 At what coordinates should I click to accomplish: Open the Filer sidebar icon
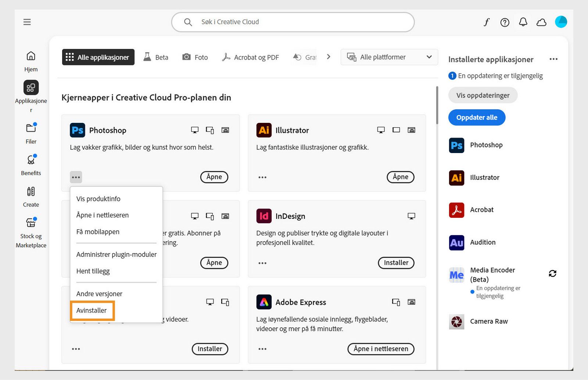(x=31, y=129)
